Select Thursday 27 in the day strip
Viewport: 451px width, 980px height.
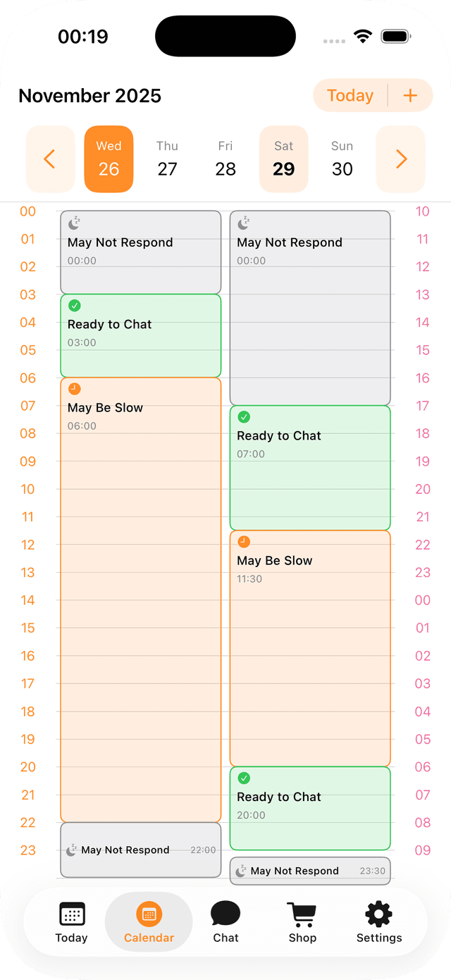pos(167,159)
